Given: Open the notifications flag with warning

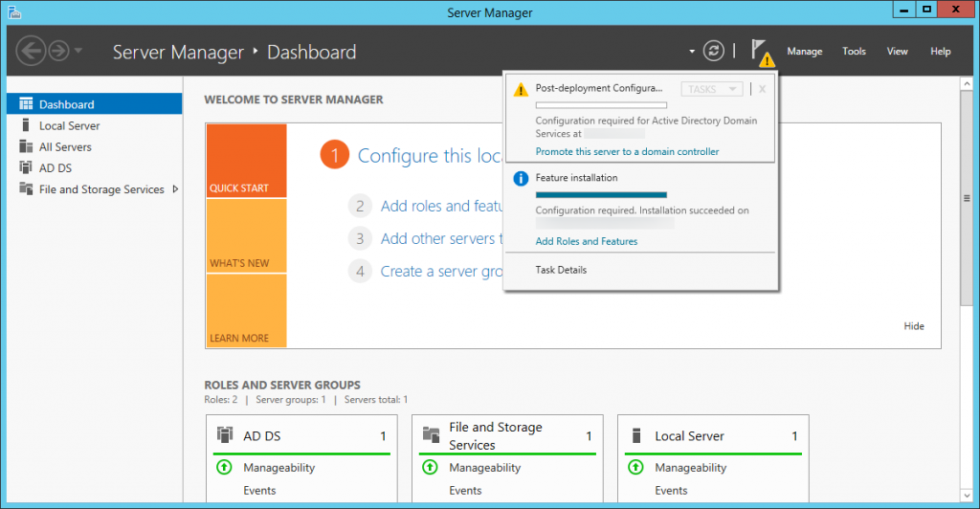Looking at the screenshot, I should (x=762, y=53).
